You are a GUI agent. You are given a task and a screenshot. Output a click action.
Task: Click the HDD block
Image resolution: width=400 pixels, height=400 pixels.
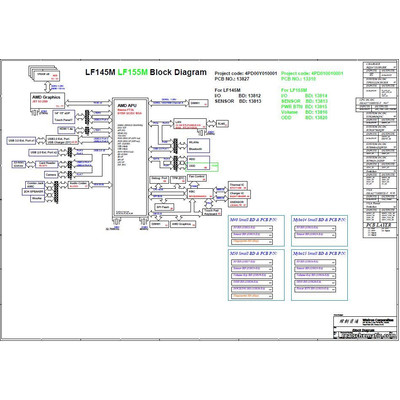[198, 159]
